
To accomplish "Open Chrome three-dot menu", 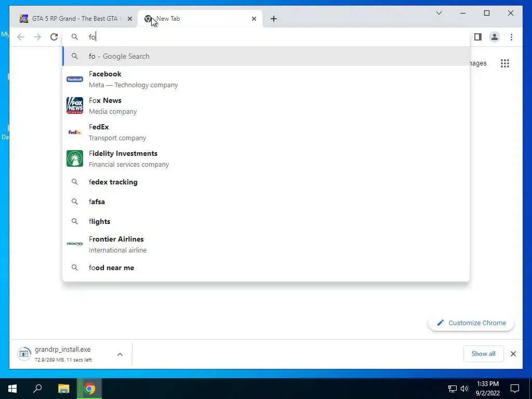I will point(511,37).
